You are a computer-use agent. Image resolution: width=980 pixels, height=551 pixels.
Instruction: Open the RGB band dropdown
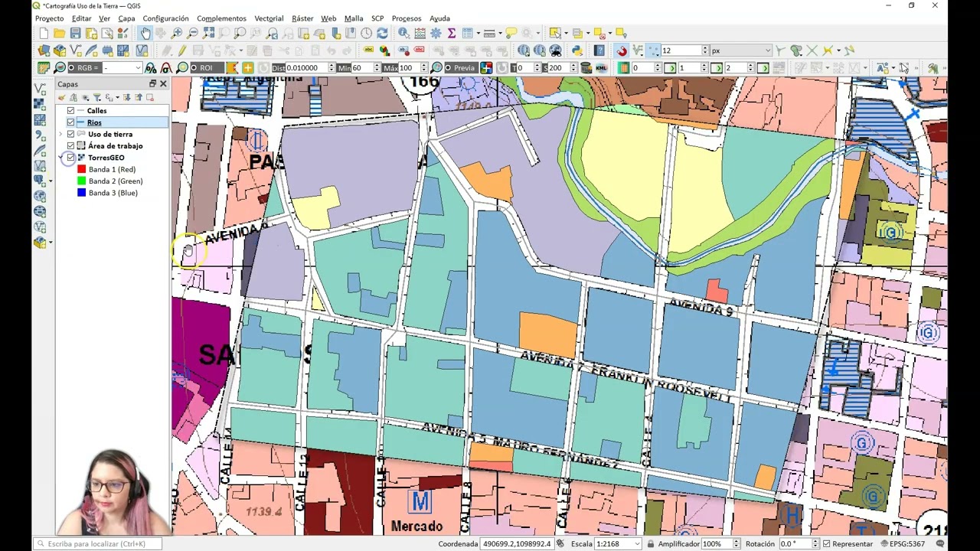click(x=122, y=68)
